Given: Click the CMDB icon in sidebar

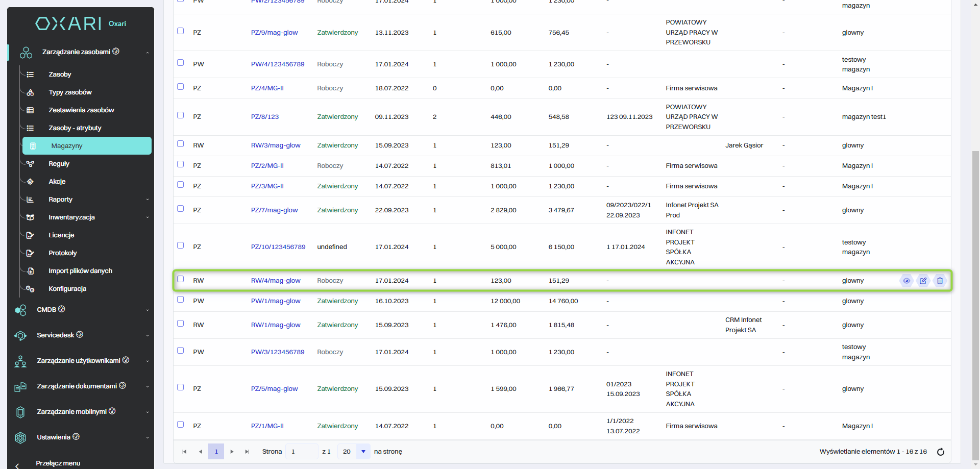Looking at the screenshot, I should 20,310.
